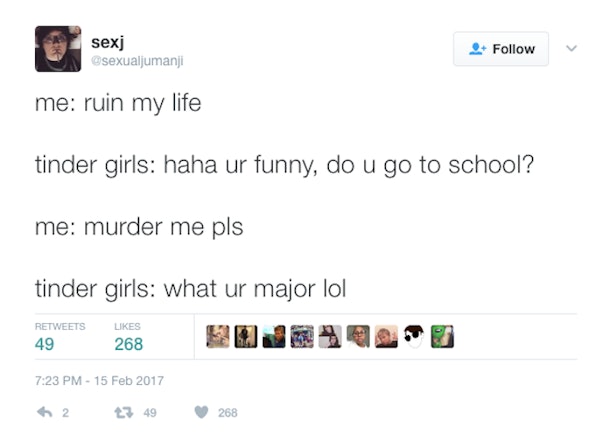Click the add-person icon in the Follow button

(477, 49)
